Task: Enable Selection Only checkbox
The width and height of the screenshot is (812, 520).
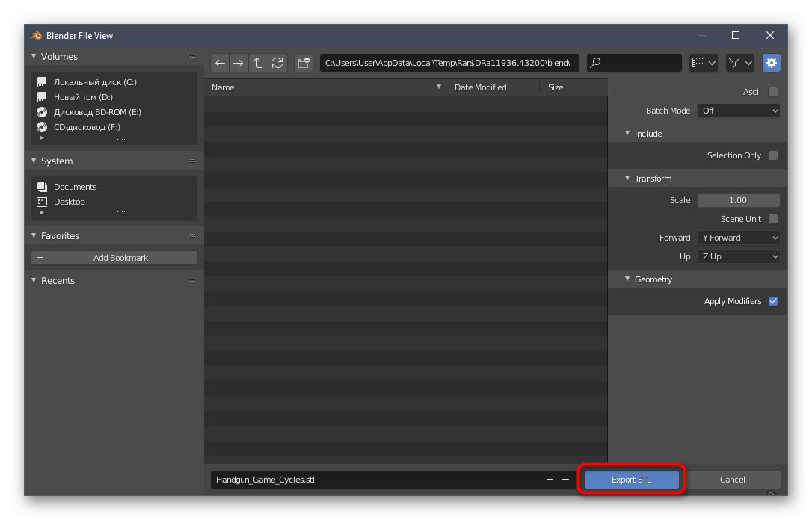Action: coord(772,155)
